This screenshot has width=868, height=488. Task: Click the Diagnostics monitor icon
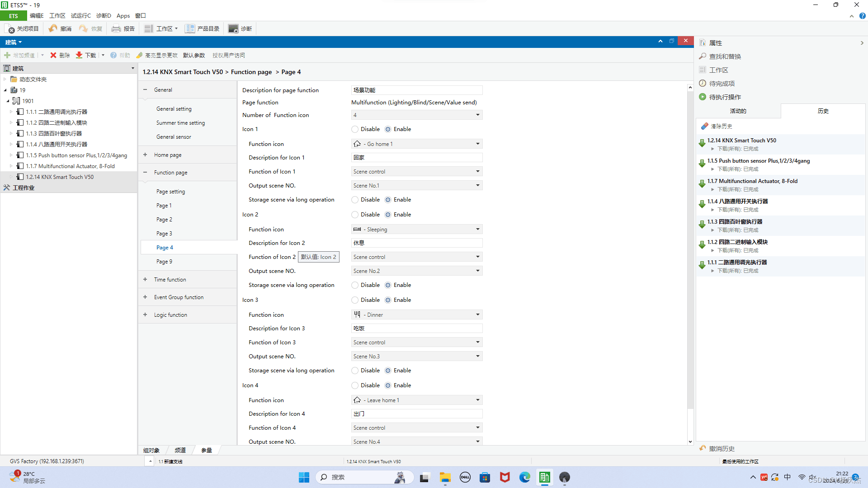[x=233, y=29]
